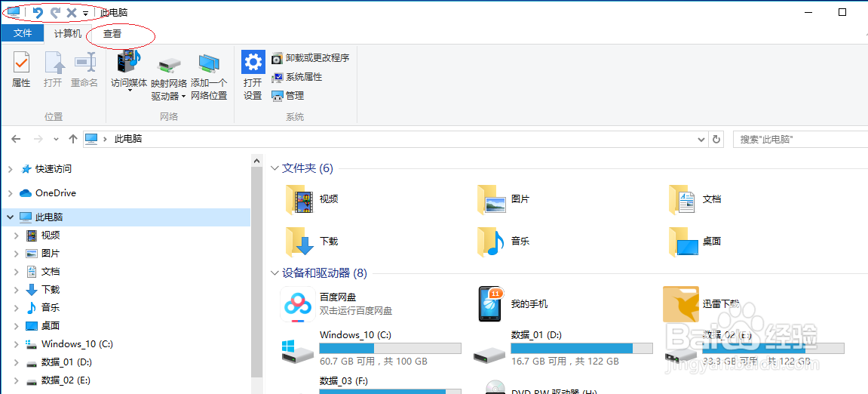The image size is (868, 394).
Task: Go back with the Back arrow
Action: tap(16, 139)
